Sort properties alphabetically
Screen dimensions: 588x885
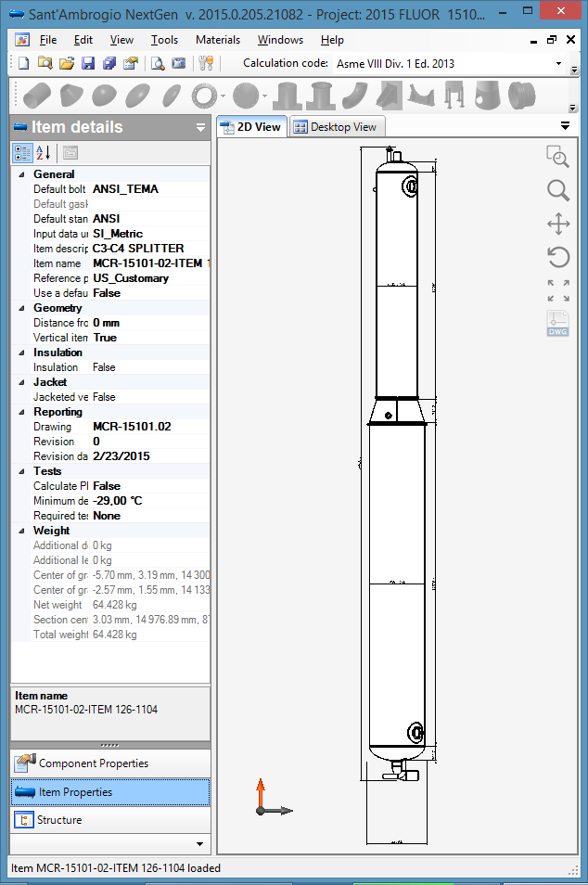coord(44,152)
